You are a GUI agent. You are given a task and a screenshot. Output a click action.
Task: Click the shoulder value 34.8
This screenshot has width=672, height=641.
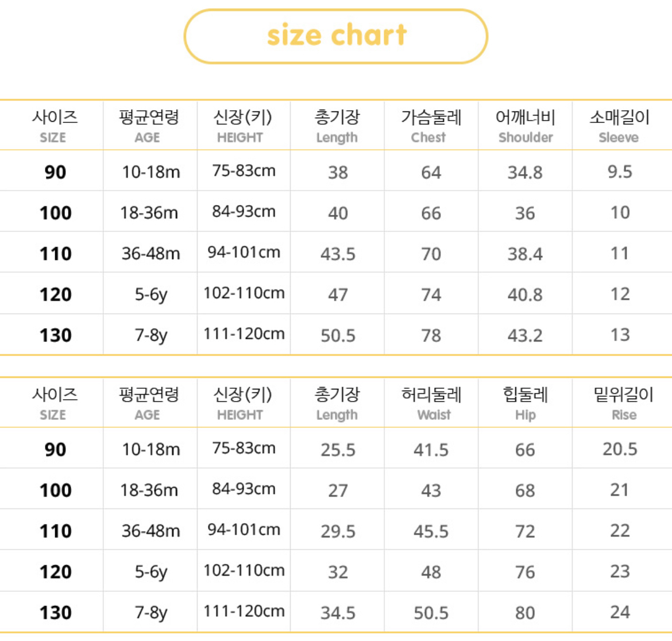[525, 172]
